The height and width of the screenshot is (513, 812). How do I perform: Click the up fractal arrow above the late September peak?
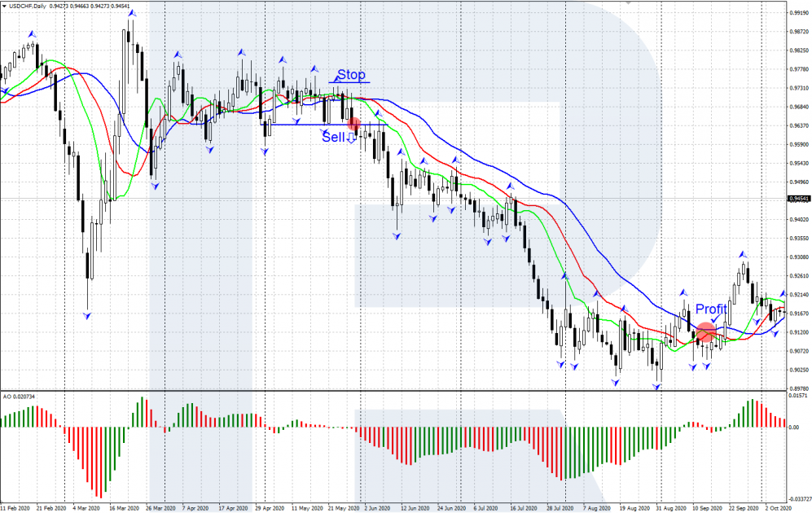coord(742,254)
